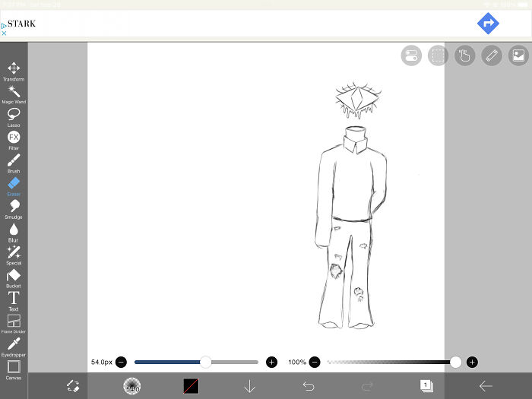
Task: Open the selection area tool
Action: (438, 55)
